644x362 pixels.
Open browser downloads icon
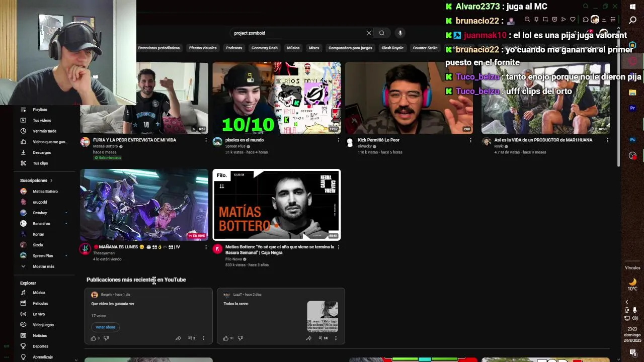pos(604,20)
